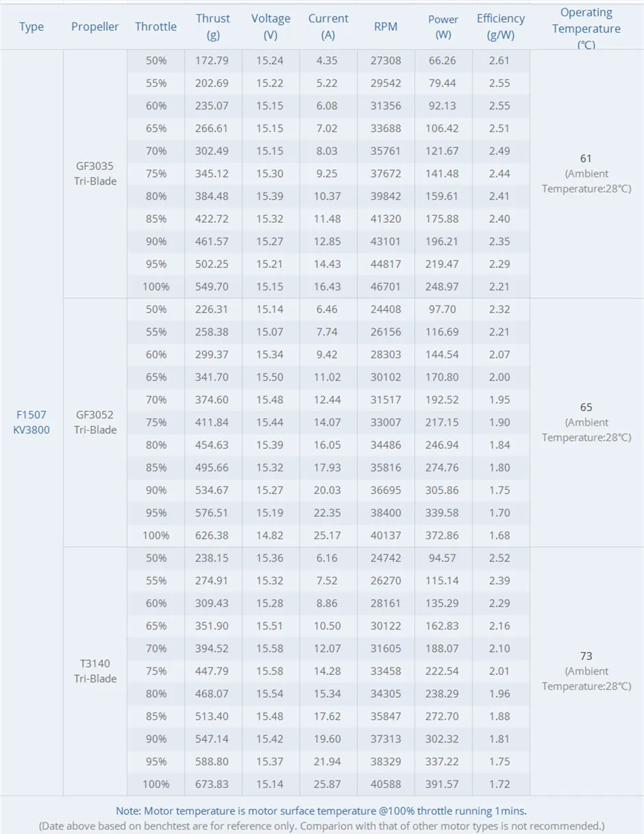Select the Power (W) column header
This screenshot has width=644, height=834.
[443, 27]
